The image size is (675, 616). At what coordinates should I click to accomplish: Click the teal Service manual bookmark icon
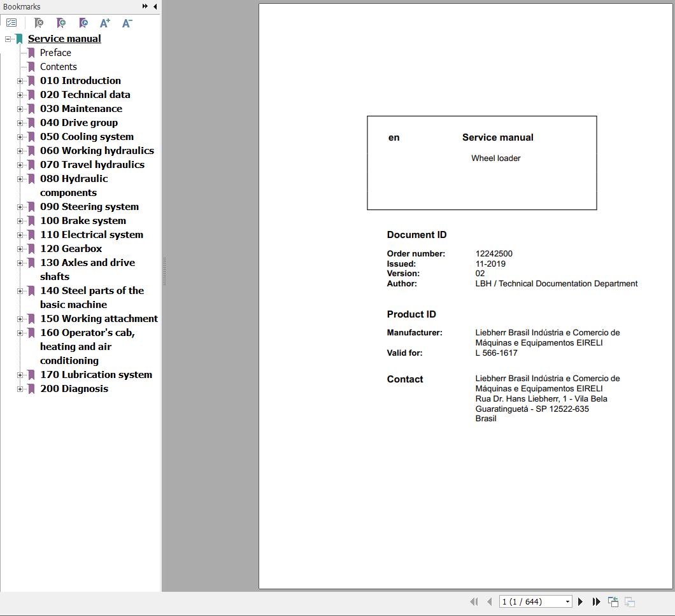(x=19, y=39)
